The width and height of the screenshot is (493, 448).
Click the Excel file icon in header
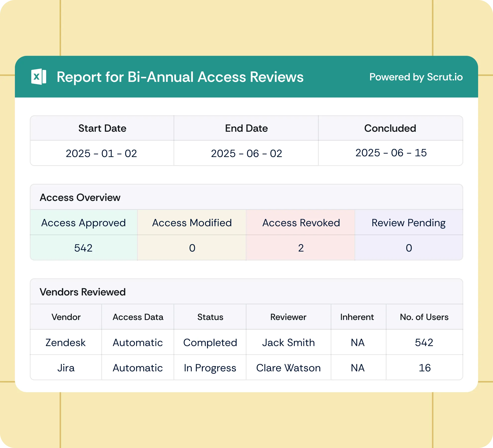click(x=39, y=77)
